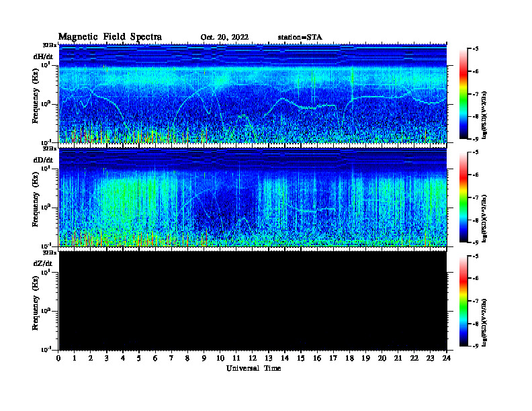Click hour tick label "17" on time axis
The height and width of the screenshot is (411, 532).
click(333, 359)
